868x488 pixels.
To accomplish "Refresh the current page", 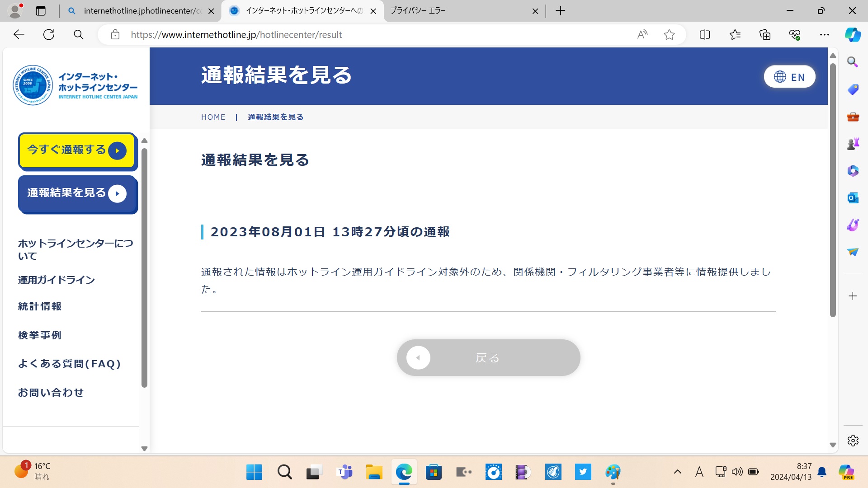I will point(49,34).
